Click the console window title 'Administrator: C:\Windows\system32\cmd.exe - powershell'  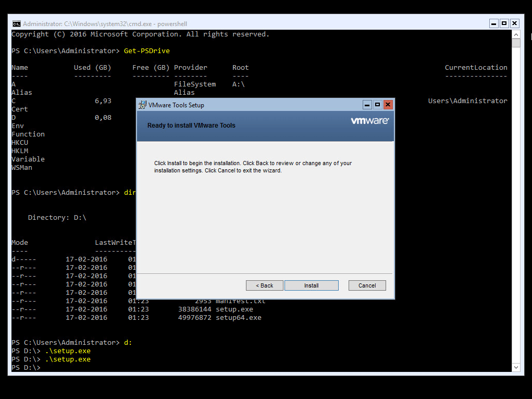[105, 24]
